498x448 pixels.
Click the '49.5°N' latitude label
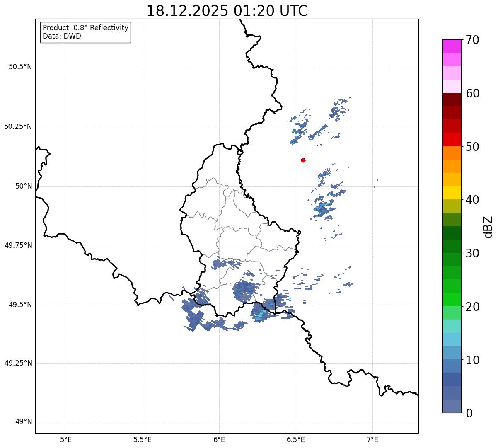(x=20, y=305)
